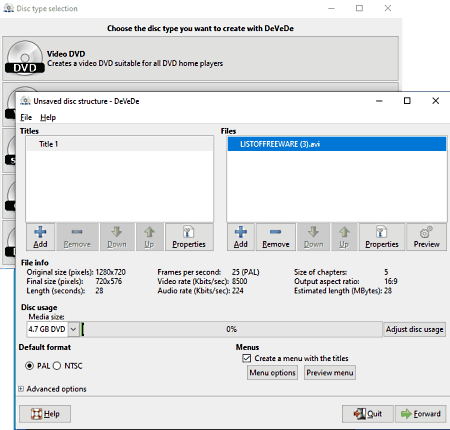Select LISTOFFREEWARE (3).avi file
The height and width of the screenshot is (430, 450).
(337, 144)
